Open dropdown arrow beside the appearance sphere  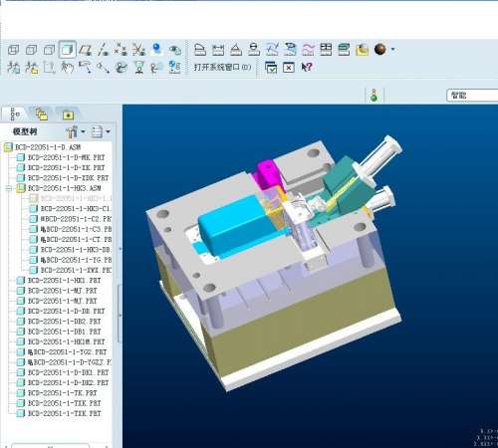click(393, 50)
